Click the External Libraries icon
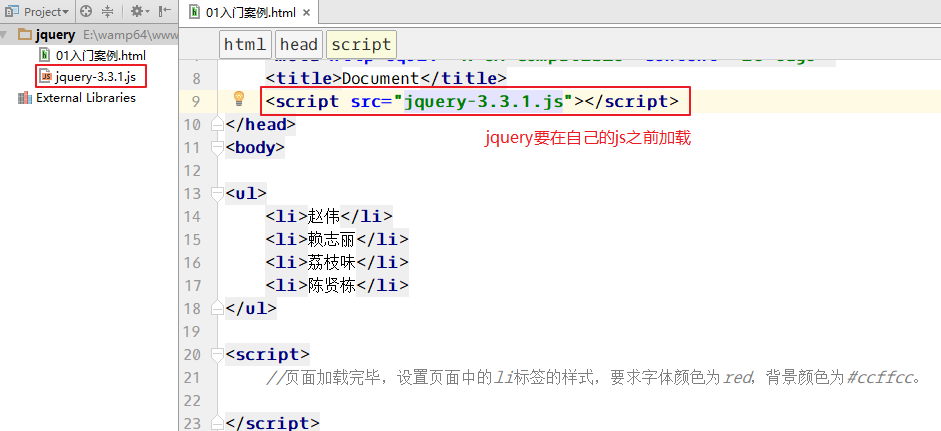This screenshot has width=941, height=431. pos(25,98)
